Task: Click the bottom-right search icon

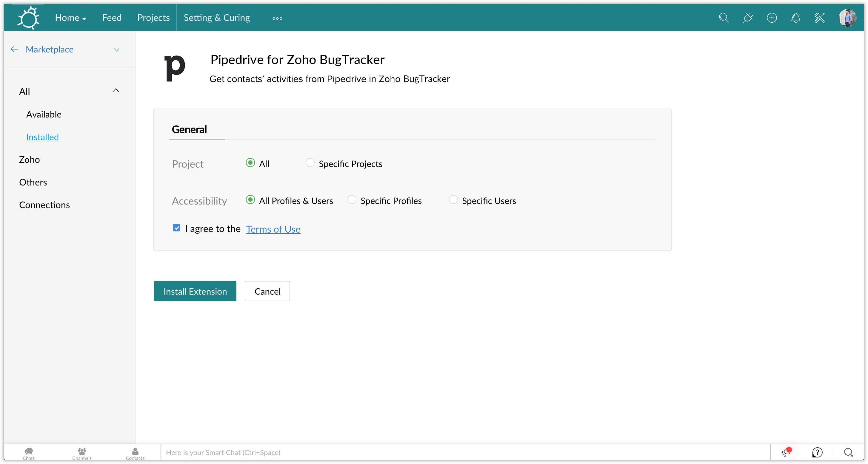Action: [x=848, y=452]
